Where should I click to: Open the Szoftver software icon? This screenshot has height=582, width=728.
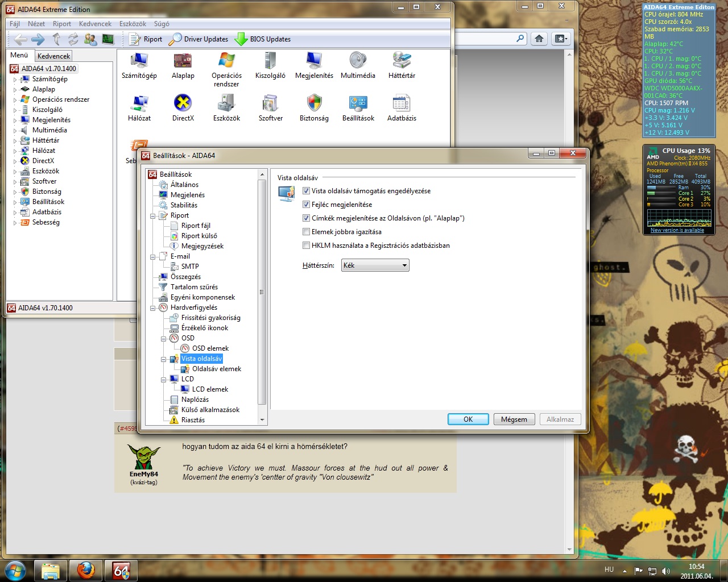pyautogui.click(x=270, y=109)
